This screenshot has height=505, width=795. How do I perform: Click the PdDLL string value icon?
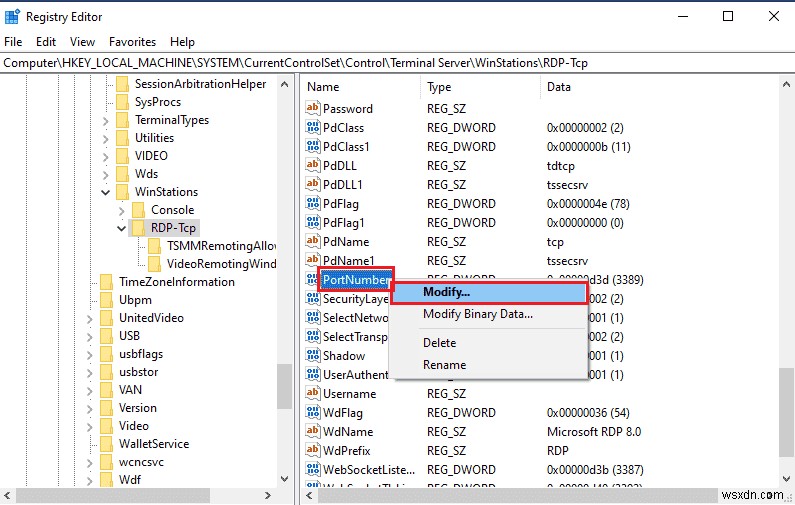[x=312, y=165]
